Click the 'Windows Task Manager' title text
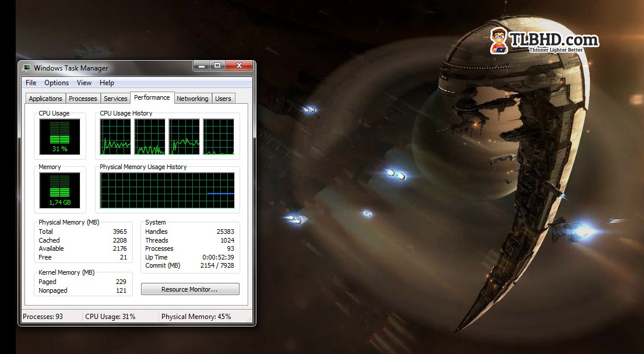The image size is (644, 354). [71, 68]
